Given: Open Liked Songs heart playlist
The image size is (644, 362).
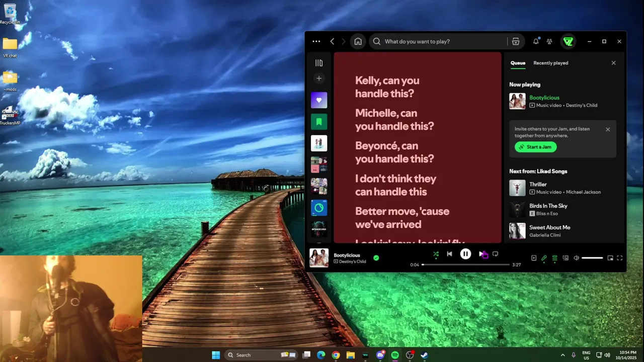Looking at the screenshot, I should click(319, 100).
